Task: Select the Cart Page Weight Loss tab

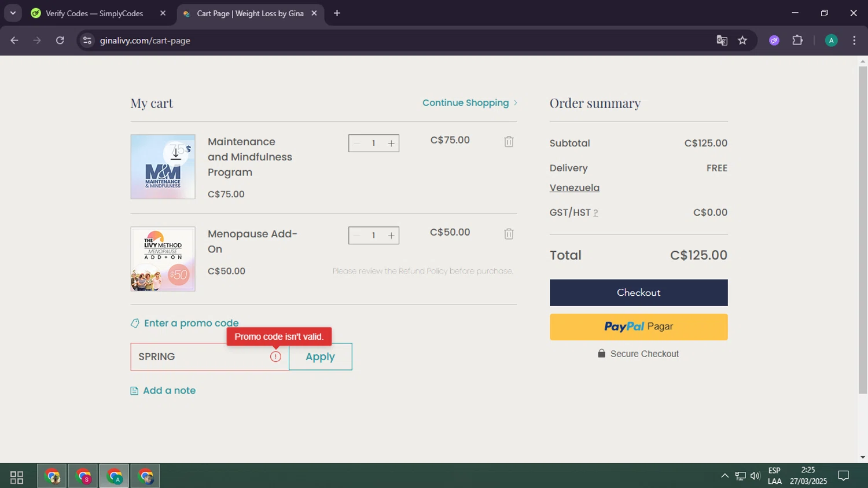Action: point(250,13)
